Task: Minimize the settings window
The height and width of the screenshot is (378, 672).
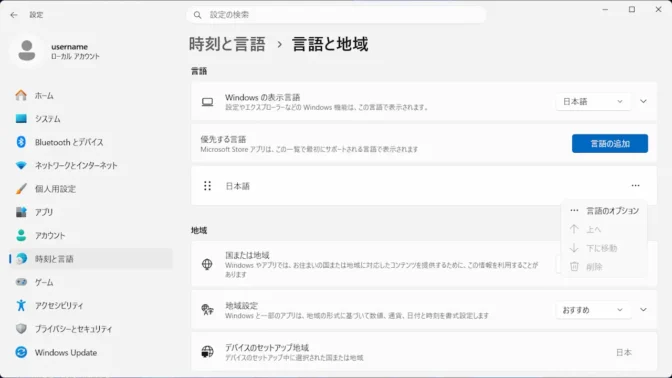Action: click(605, 9)
